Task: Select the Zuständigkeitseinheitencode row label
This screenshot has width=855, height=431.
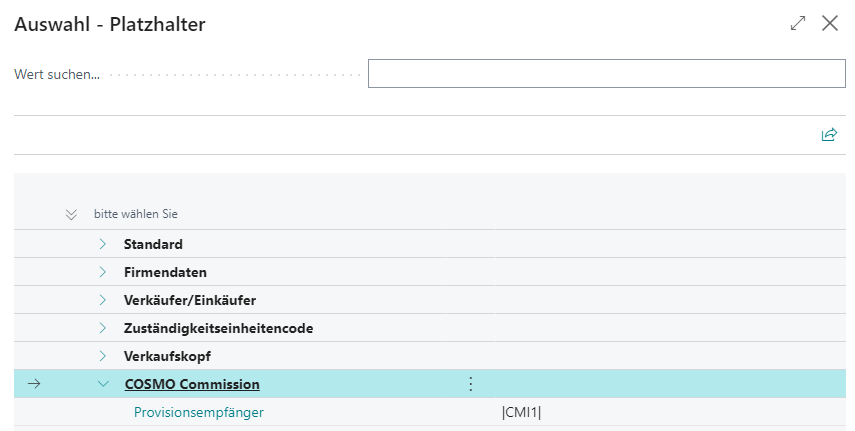Action: (219, 328)
